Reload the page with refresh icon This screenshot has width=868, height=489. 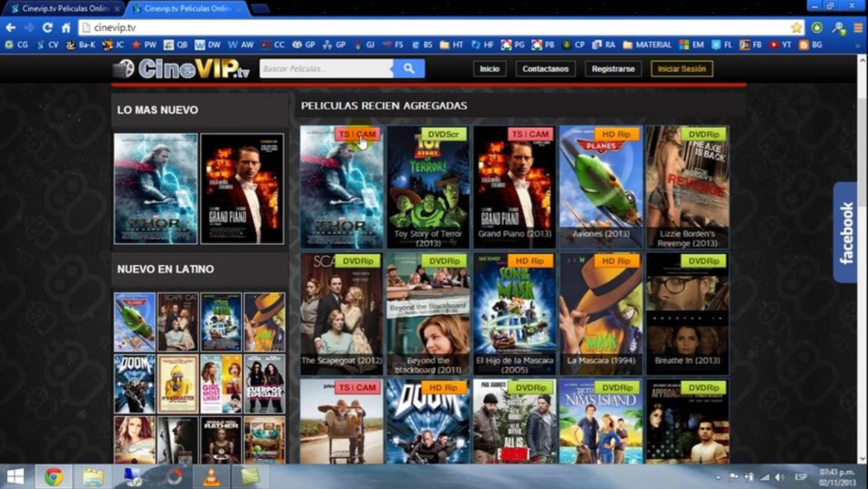pos(48,28)
